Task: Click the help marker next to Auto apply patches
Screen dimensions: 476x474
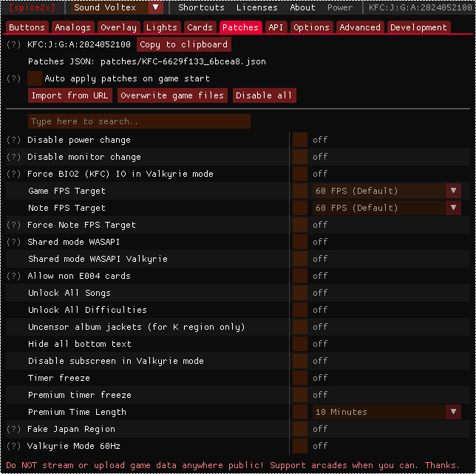Action: 13,78
